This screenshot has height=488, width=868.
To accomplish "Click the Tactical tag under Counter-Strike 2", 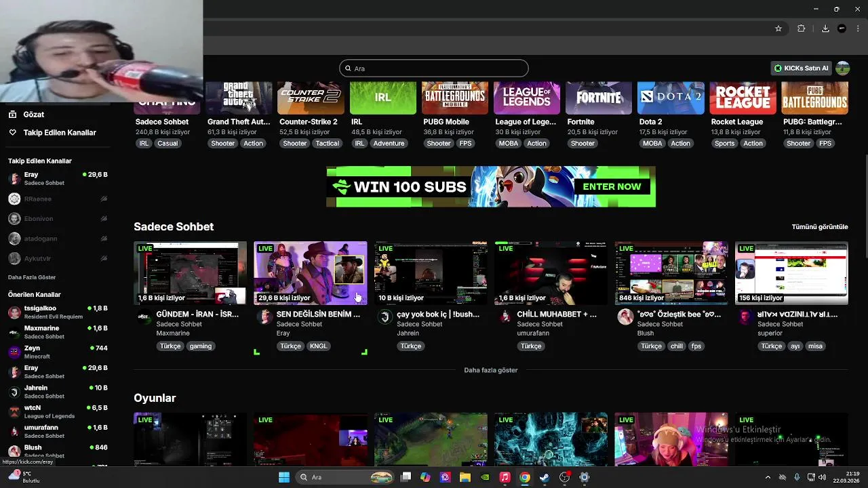I will coord(327,143).
